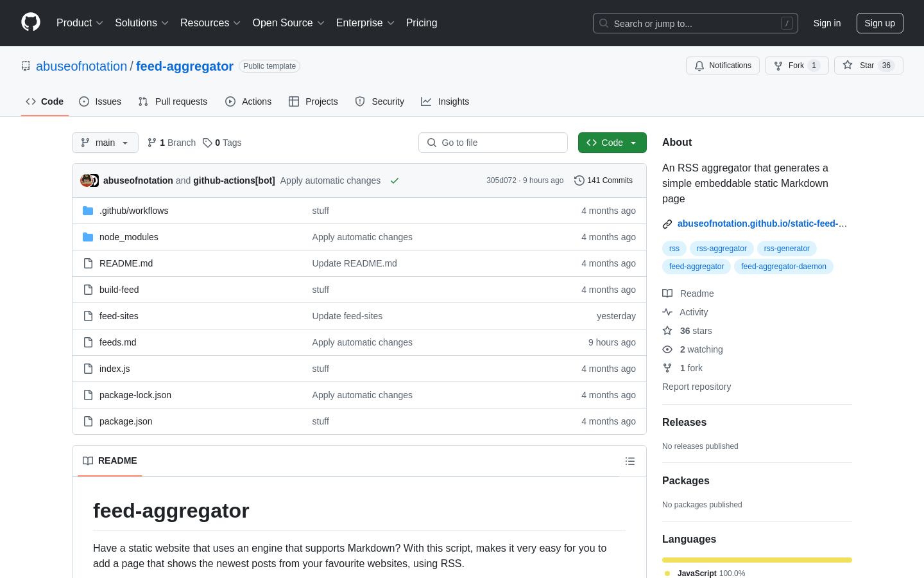This screenshot has width=924, height=578.
Task: Click the Releases heading
Action: [x=684, y=422]
